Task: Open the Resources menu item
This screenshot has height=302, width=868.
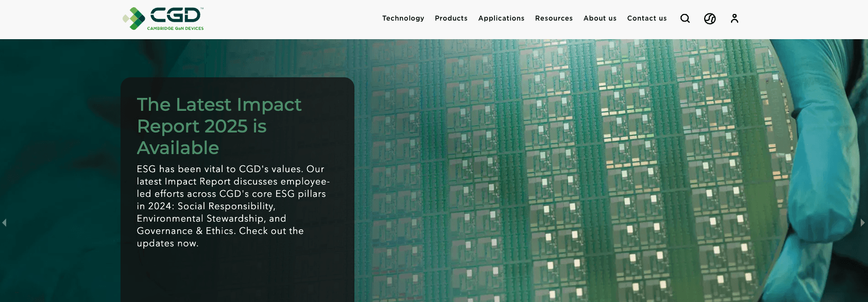Action: pos(553,19)
